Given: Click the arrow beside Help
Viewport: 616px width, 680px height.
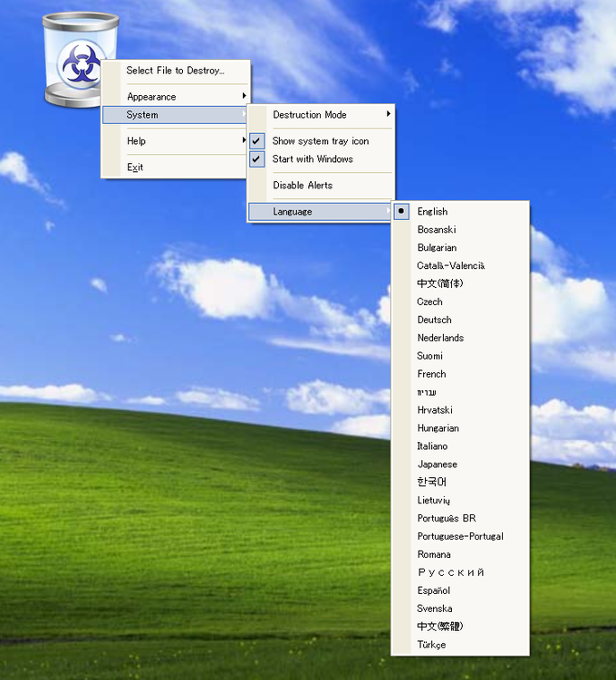Looking at the screenshot, I should [x=245, y=140].
